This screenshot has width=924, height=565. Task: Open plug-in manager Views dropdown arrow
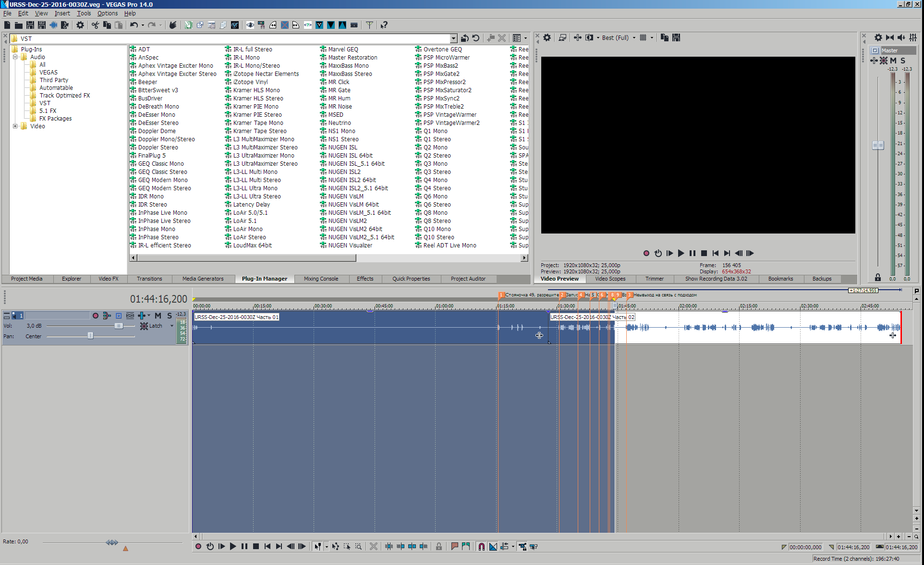[x=525, y=38]
